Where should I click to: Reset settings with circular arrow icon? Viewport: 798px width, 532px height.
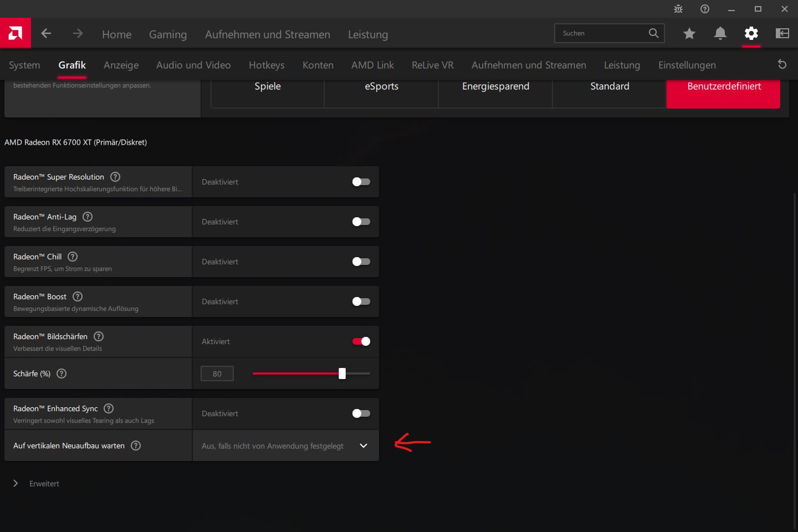[782, 64]
